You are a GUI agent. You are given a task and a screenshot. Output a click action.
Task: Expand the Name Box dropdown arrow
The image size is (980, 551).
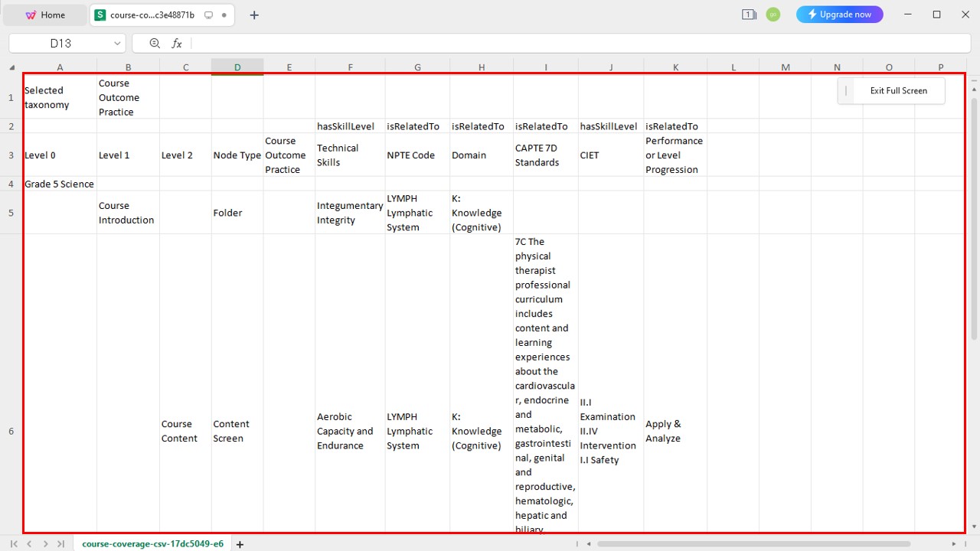117,44
